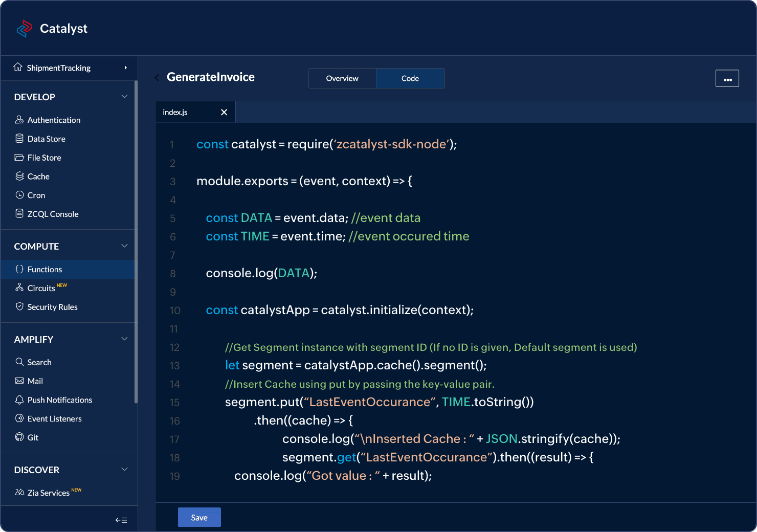The width and height of the screenshot is (757, 532).
Task: Click the ZCQL Console icon
Action: tap(19, 214)
